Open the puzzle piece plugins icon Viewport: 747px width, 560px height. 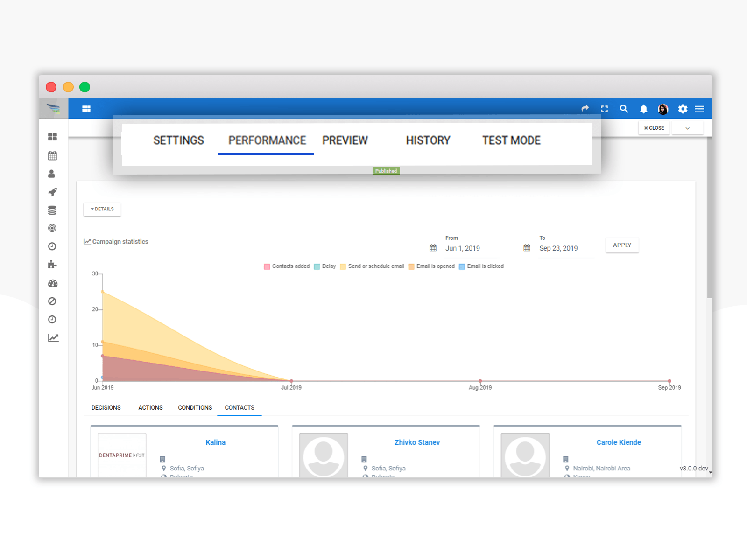[x=52, y=265]
